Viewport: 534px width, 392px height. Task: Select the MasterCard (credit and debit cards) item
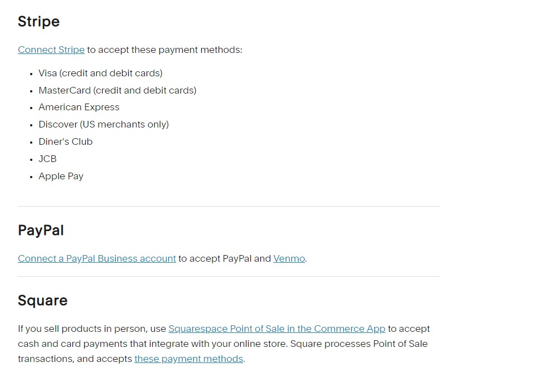pos(117,90)
